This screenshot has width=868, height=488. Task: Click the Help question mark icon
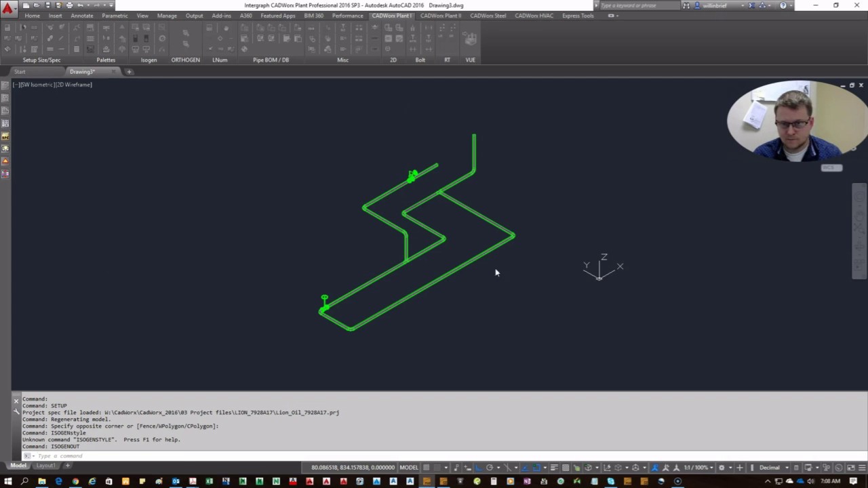(783, 5)
